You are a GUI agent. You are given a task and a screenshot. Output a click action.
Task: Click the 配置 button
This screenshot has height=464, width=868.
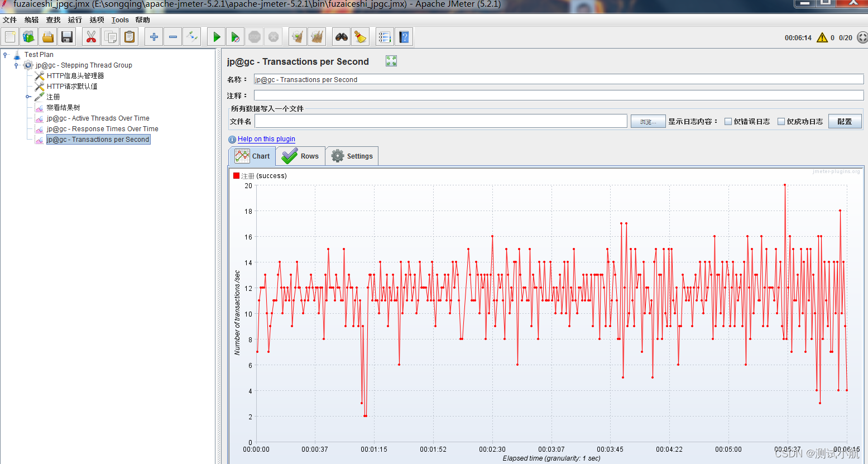(845, 122)
